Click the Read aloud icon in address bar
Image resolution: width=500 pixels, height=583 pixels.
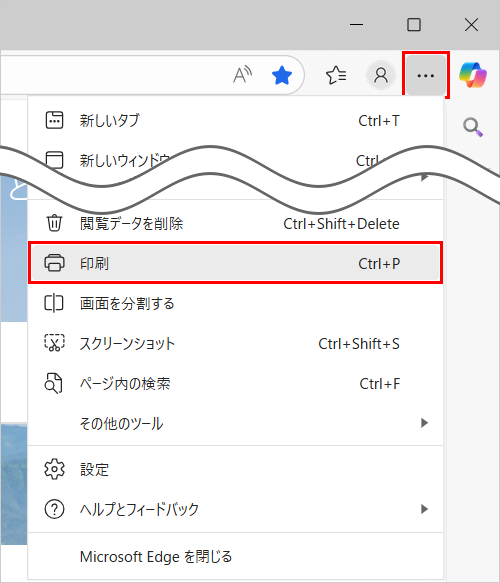(243, 75)
